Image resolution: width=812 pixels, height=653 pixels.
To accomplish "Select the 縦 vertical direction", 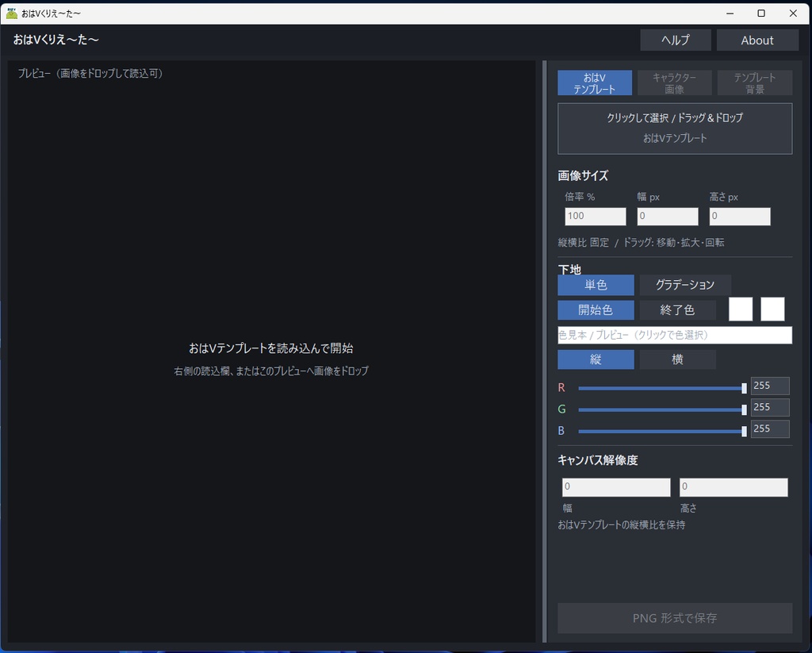I will coord(596,359).
